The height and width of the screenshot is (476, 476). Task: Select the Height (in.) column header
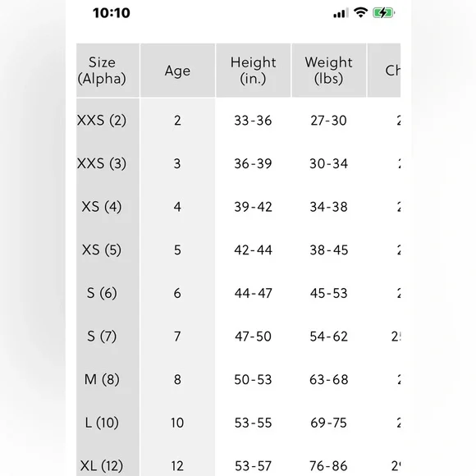point(253,71)
